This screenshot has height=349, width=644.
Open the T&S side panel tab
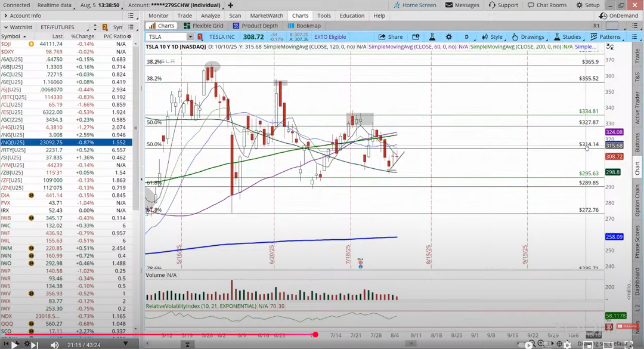(x=637, y=76)
